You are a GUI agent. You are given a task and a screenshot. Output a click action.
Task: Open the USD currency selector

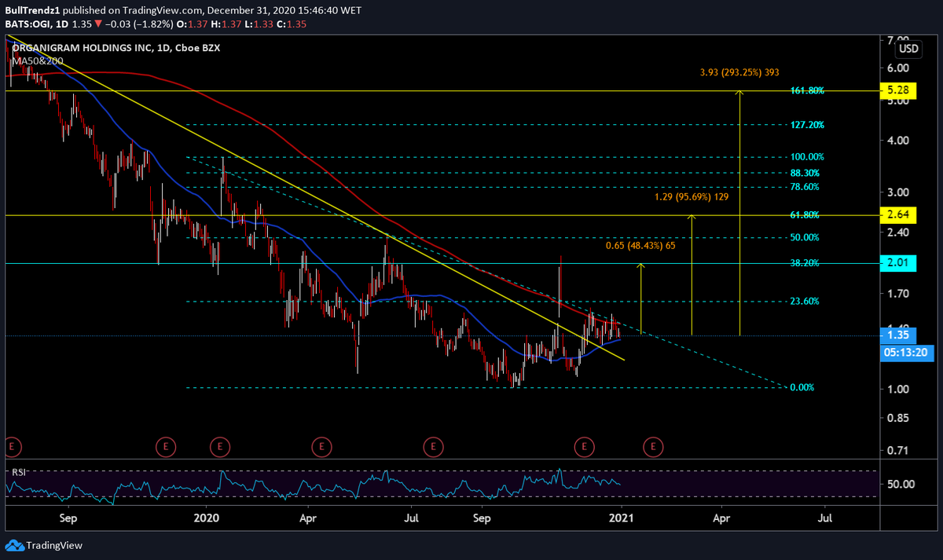[x=908, y=49]
